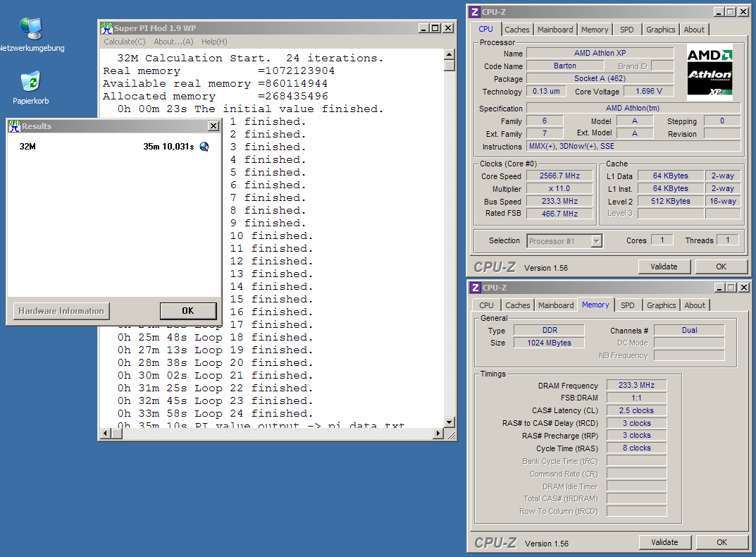
Task: Open the About...(A) menu in Super PI
Action: (173, 42)
